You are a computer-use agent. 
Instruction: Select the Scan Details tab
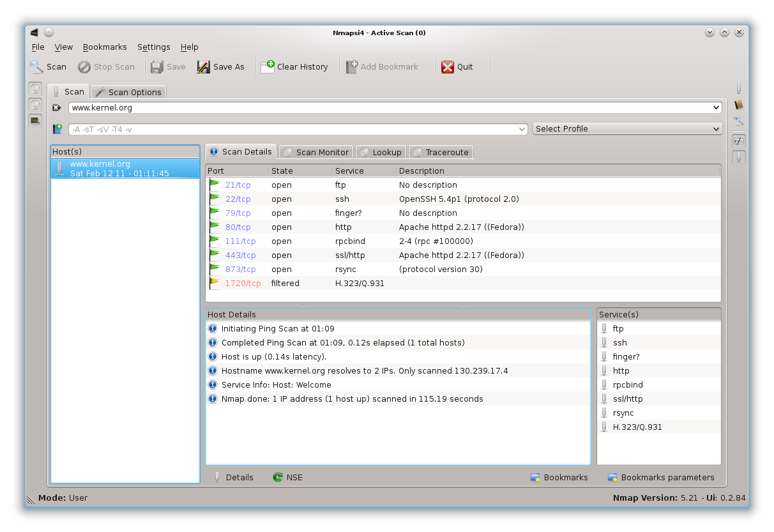(x=241, y=151)
